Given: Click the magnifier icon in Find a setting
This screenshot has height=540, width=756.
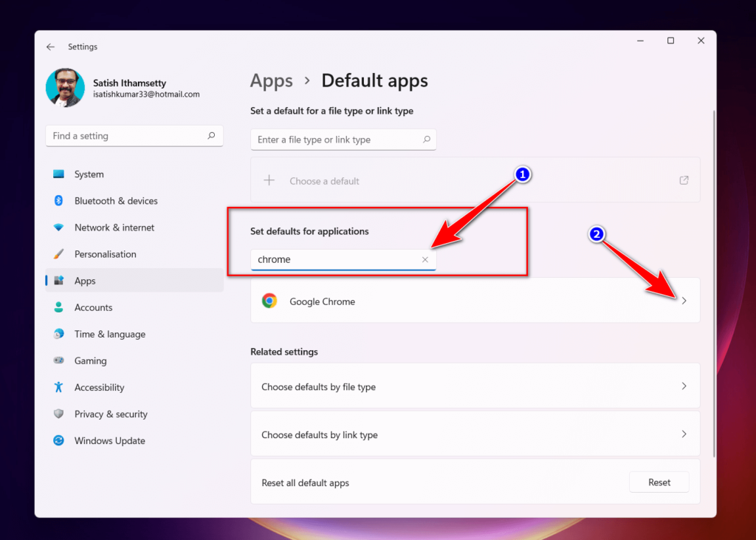Looking at the screenshot, I should 211,136.
